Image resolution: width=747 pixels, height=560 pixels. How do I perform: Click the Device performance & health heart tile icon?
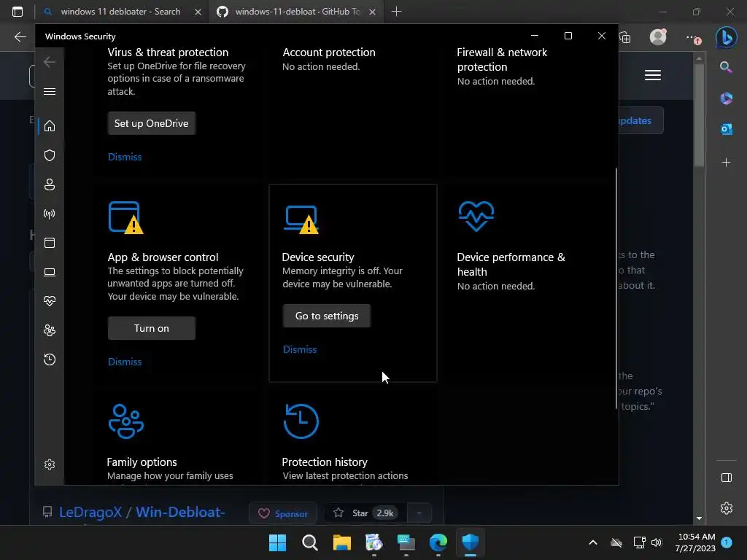pyautogui.click(x=476, y=216)
